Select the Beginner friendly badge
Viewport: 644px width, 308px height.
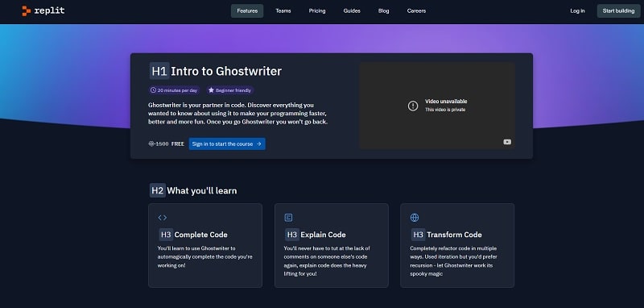(230, 90)
